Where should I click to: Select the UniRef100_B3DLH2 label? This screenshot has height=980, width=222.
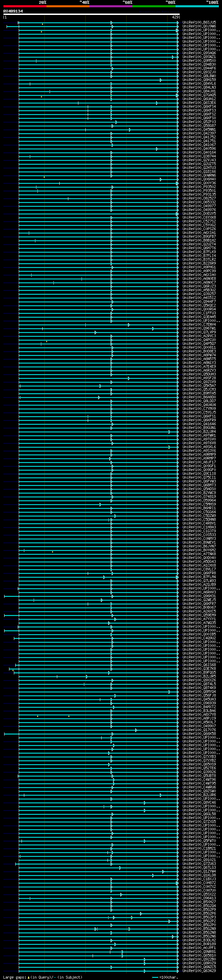point(199,940)
